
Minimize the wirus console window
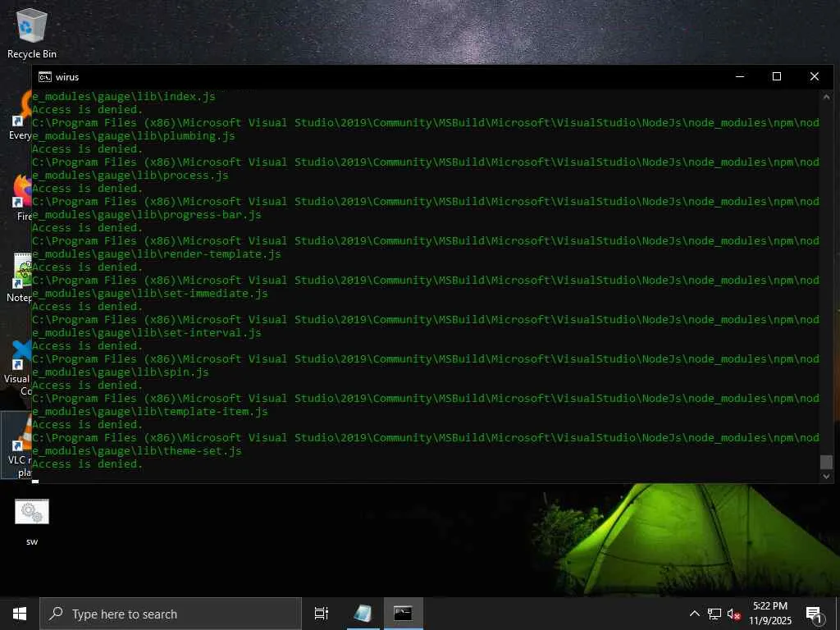(740, 76)
